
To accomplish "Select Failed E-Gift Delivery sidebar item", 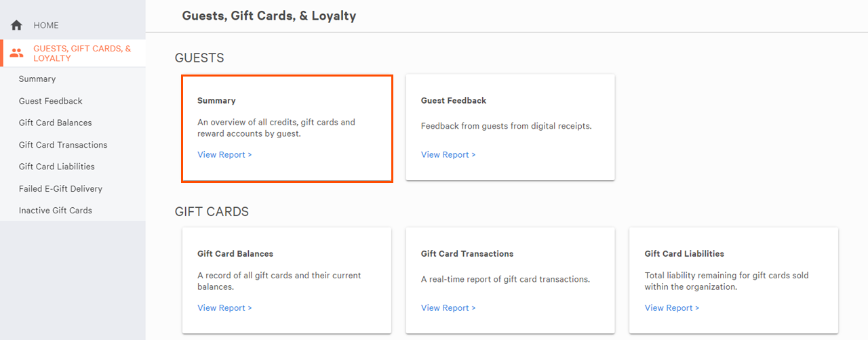I will point(61,188).
